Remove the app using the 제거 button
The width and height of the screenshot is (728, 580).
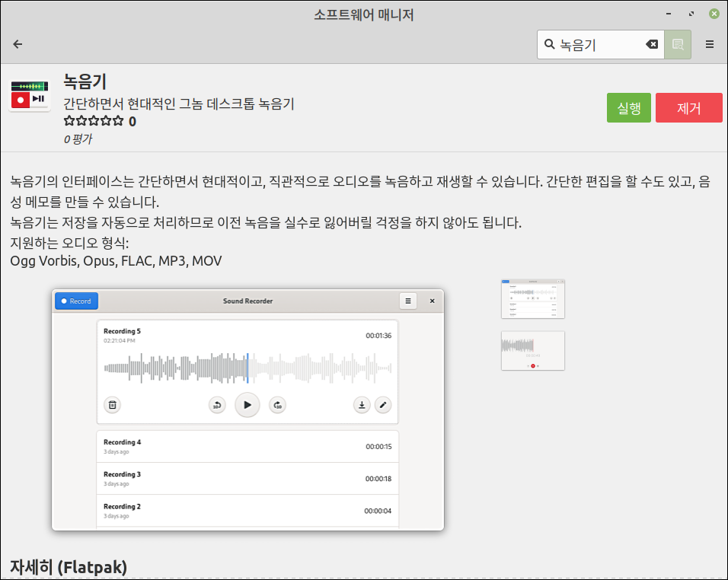tap(688, 107)
